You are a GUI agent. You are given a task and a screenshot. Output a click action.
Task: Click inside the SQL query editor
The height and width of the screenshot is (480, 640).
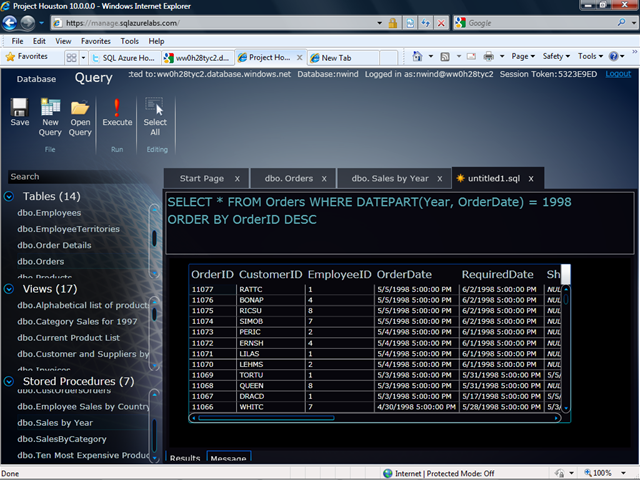[x=399, y=223]
